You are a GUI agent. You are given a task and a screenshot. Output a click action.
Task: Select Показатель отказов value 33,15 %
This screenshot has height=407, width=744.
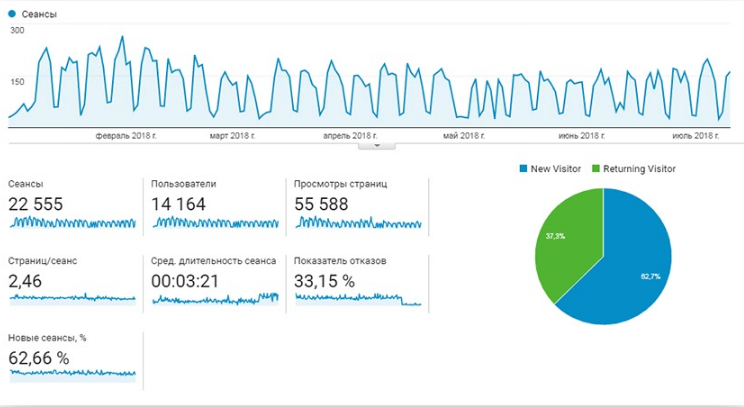point(324,281)
